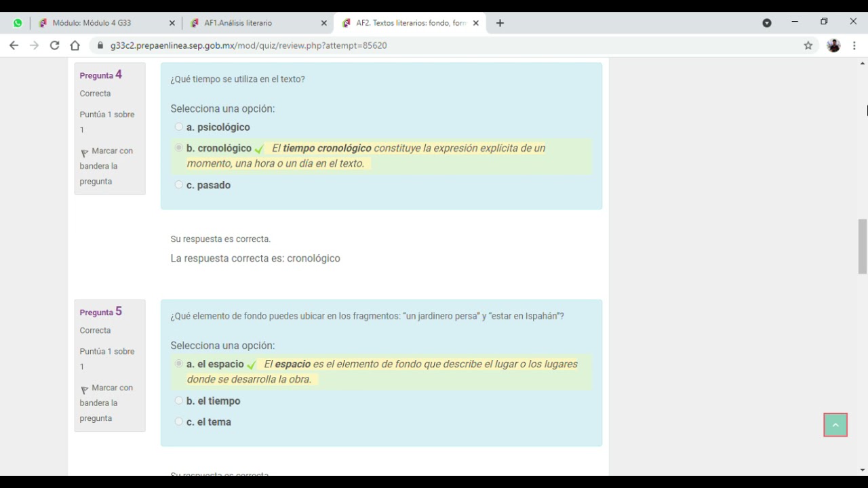868x488 pixels.
Task: Click 'Puntúa 1 sobre 1' in Pregunta 5
Action: pyautogui.click(x=107, y=359)
